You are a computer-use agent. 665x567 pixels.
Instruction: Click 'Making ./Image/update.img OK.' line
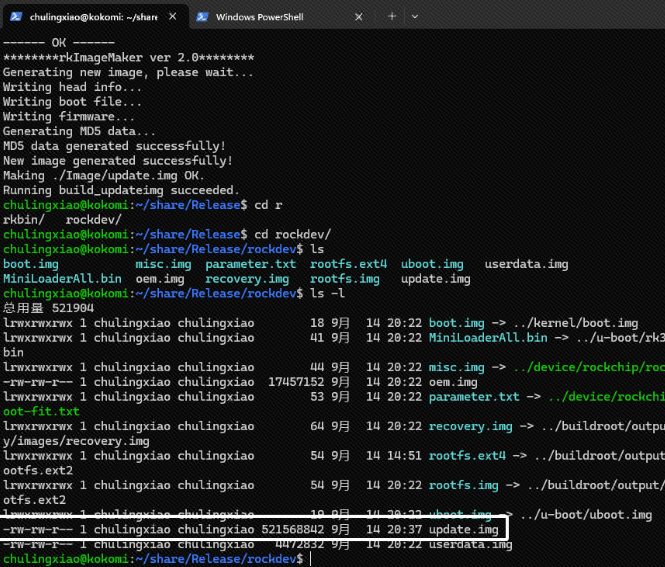103,176
